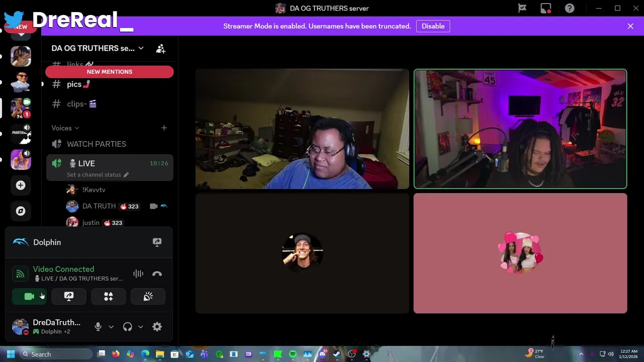
Task: Open streaming window icon in title bar
Action: [546, 8]
